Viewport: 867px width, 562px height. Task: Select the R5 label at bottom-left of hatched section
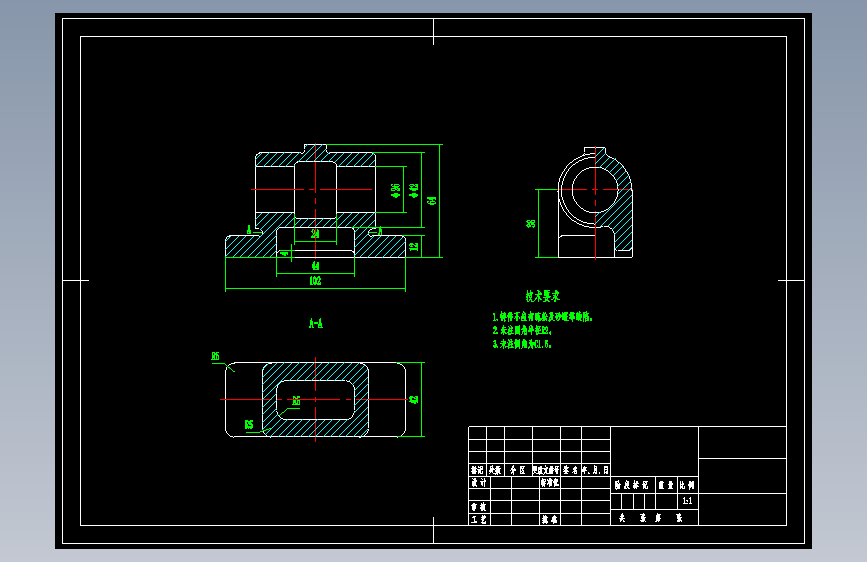click(249, 424)
